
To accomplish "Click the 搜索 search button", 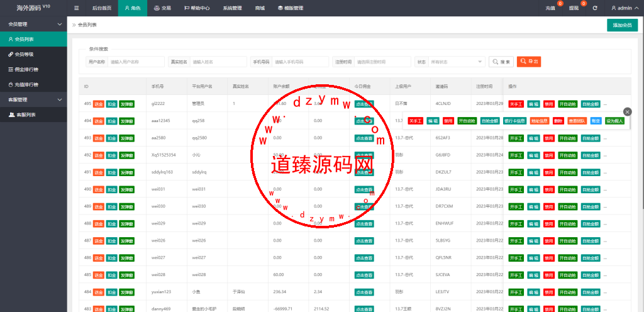I will point(501,62).
